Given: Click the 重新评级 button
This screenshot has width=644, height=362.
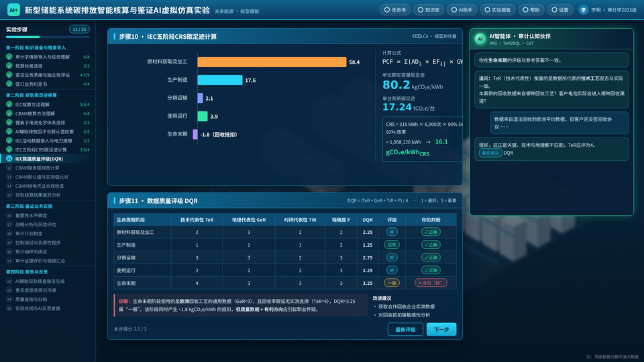Looking at the screenshot, I should tap(405, 329).
